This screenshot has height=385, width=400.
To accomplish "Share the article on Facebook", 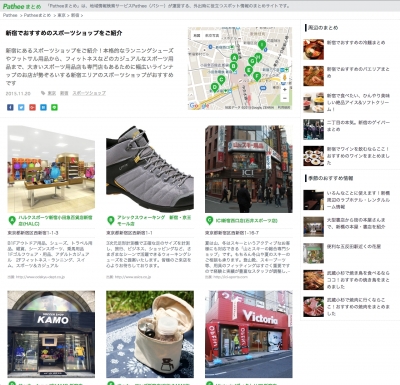I will pyautogui.click(x=10, y=107).
